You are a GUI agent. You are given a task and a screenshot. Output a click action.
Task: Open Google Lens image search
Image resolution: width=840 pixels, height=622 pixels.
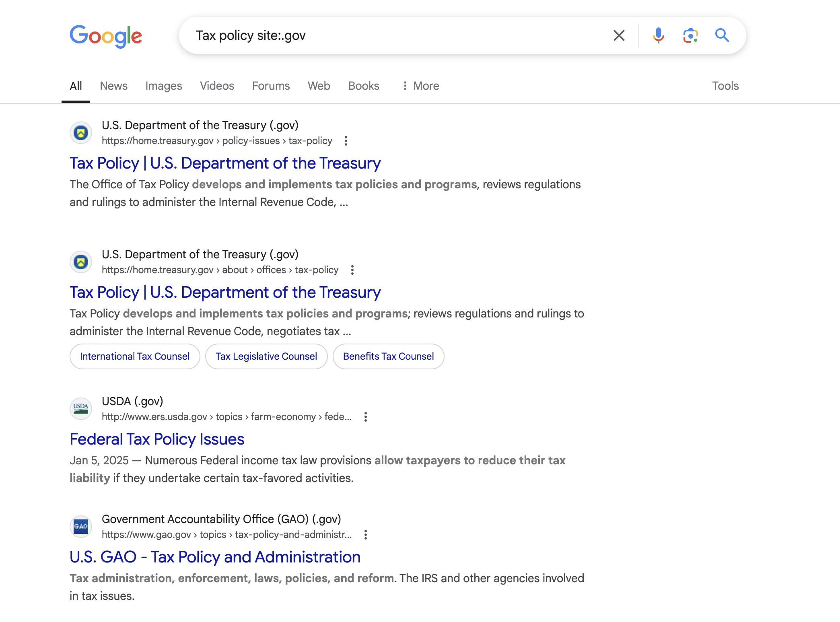click(690, 35)
